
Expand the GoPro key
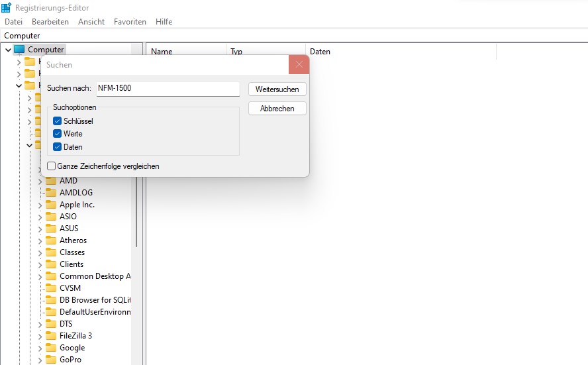(40, 360)
